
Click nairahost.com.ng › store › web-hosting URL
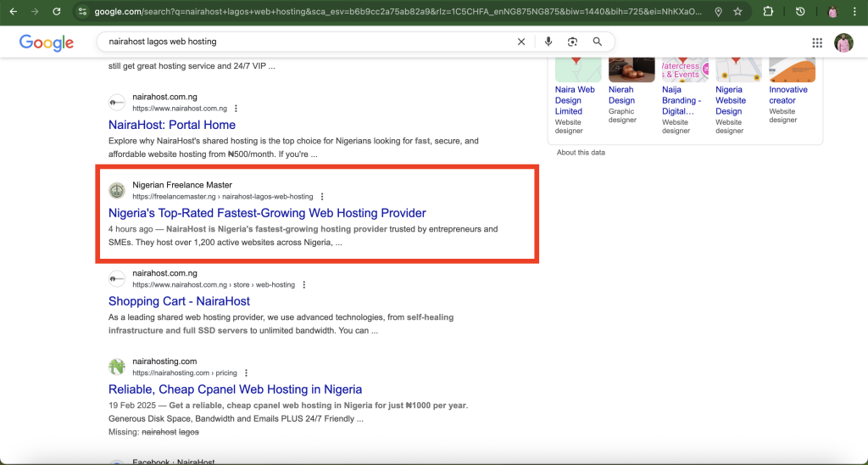214,285
